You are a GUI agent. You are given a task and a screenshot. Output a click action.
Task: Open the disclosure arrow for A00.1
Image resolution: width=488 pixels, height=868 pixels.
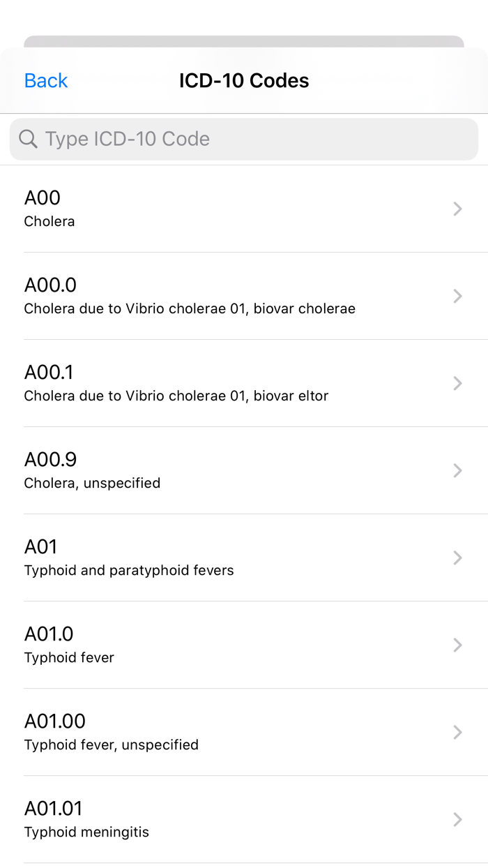click(457, 383)
